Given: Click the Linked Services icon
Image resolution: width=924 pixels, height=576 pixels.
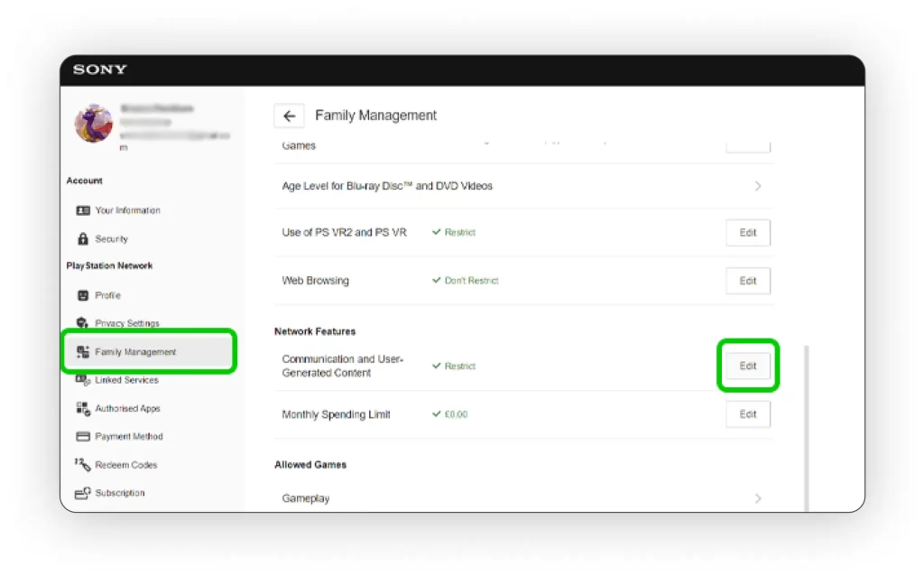Looking at the screenshot, I should pyautogui.click(x=83, y=380).
